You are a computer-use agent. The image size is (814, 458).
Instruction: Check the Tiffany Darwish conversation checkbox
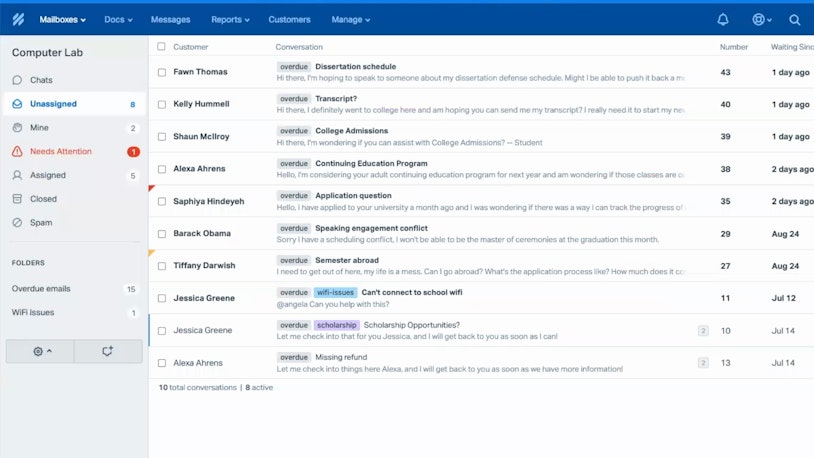click(162, 266)
